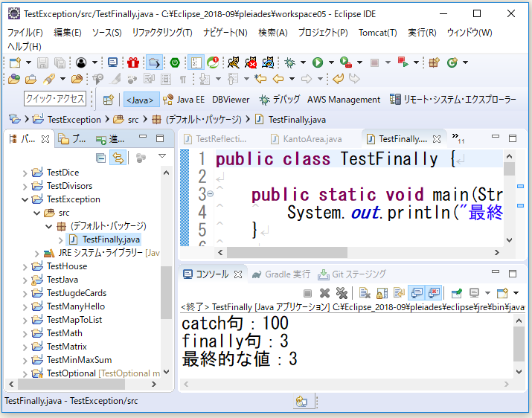This screenshot has height=418, width=532.
Task: Click the New file wizard toolbar icon
Action: pyautogui.click(x=15, y=62)
